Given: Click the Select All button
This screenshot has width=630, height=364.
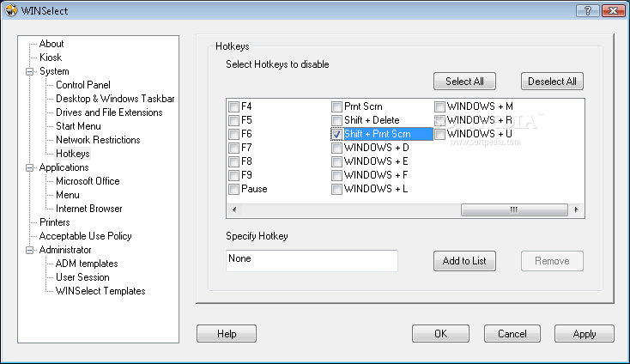Looking at the screenshot, I should click(x=464, y=82).
